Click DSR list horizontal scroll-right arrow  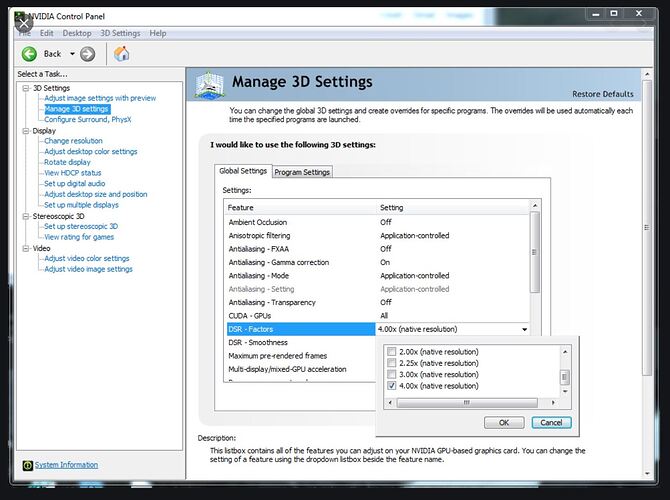click(x=553, y=403)
